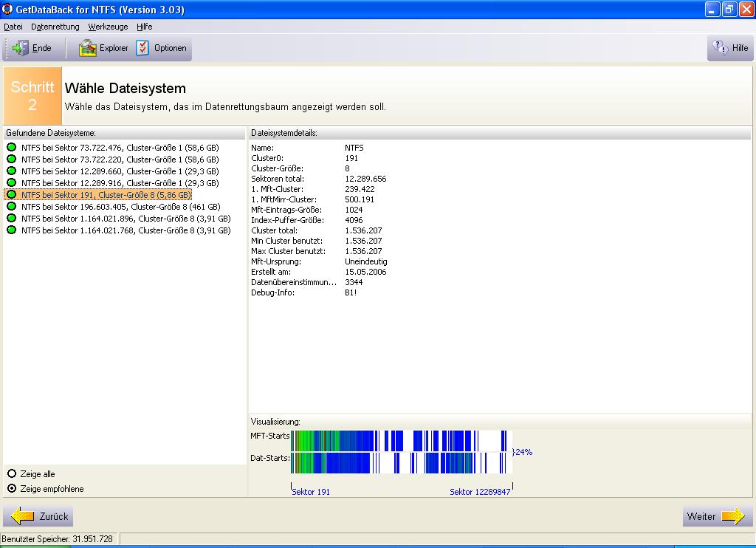Click the 'Sektor 191' axis label
Viewport: 756px width, 548px height.
tap(311, 492)
